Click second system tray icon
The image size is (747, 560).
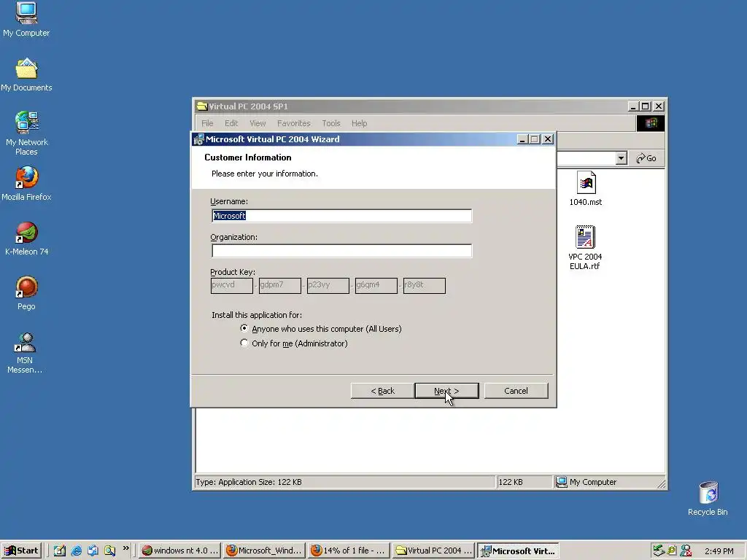pyautogui.click(x=672, y=551)
